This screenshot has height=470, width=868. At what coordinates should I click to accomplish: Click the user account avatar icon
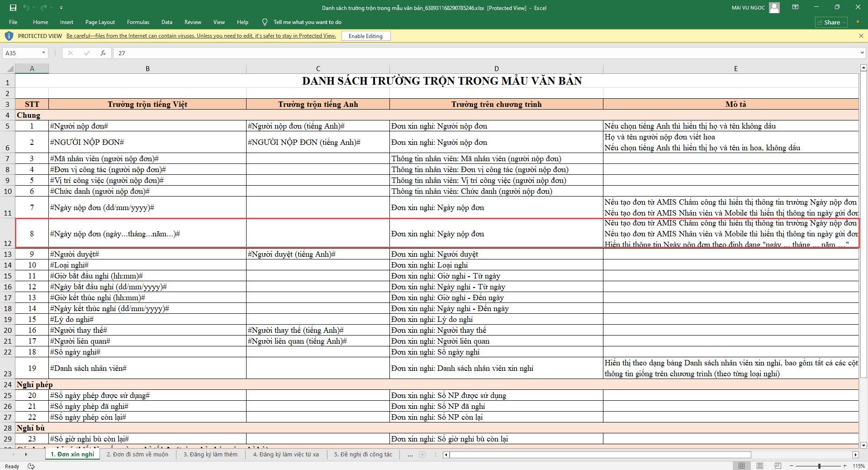(x=774, y=8)
